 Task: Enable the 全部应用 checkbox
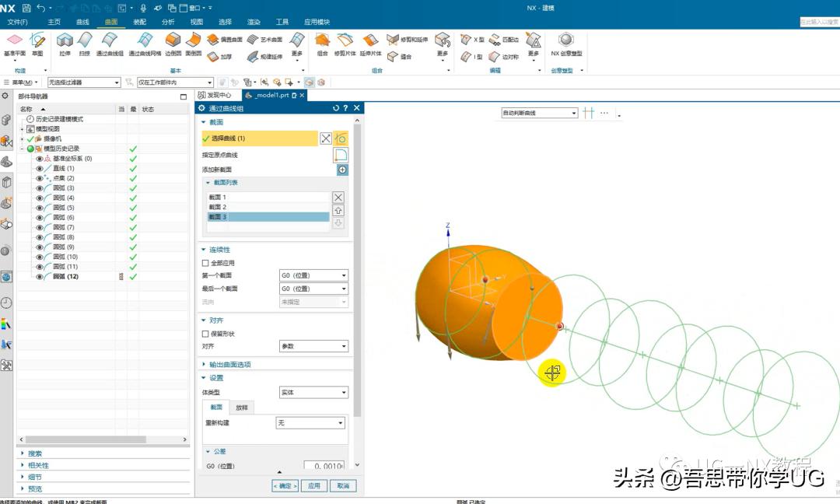click(206, 262)
